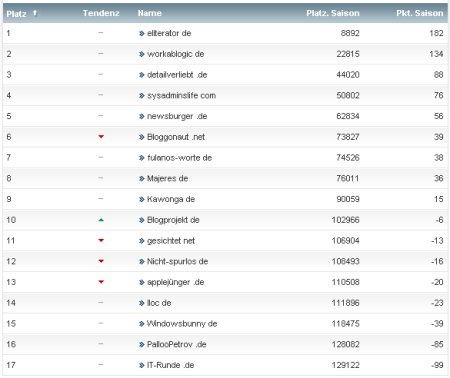Open the Nicht-spurlos de link
450x378 pixels.
coord(177,261)
